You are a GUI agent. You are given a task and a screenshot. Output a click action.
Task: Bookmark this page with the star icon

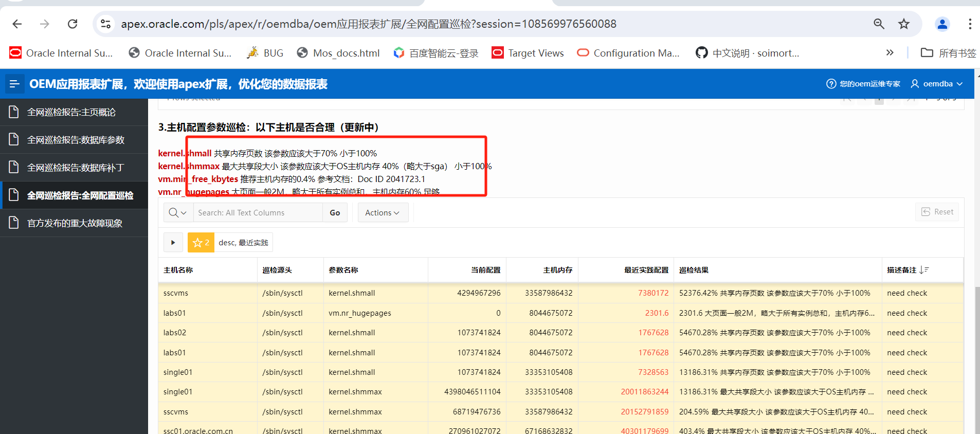click(904, 24)
